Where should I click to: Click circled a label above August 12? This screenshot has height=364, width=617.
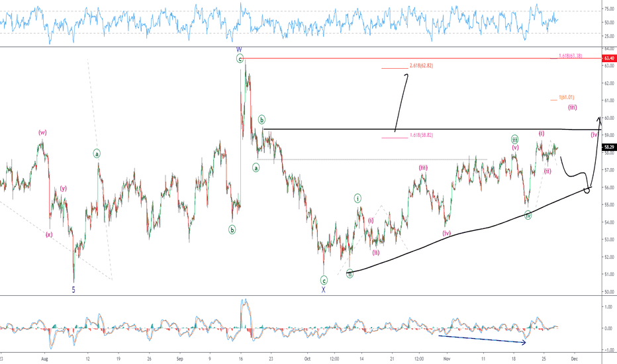pos(97,154)
